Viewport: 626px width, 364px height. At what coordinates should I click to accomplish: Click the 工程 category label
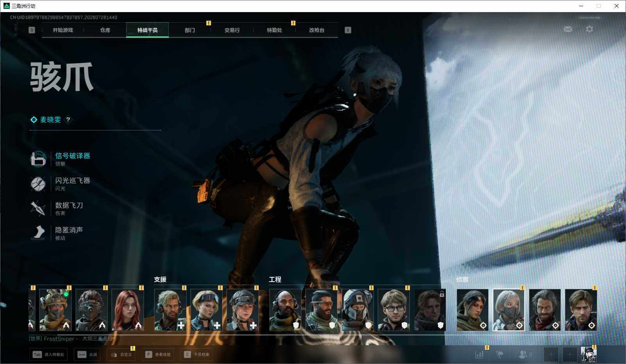coord(275,280)
